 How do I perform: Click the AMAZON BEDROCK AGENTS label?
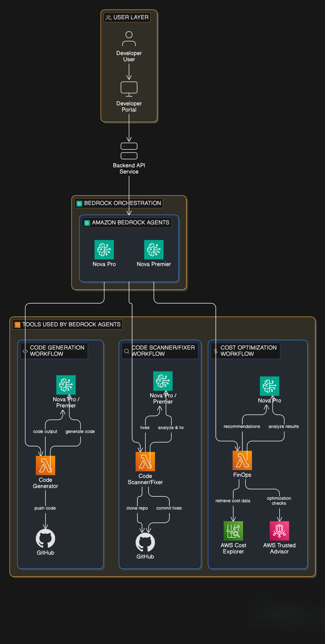click(x=127, y=222)
